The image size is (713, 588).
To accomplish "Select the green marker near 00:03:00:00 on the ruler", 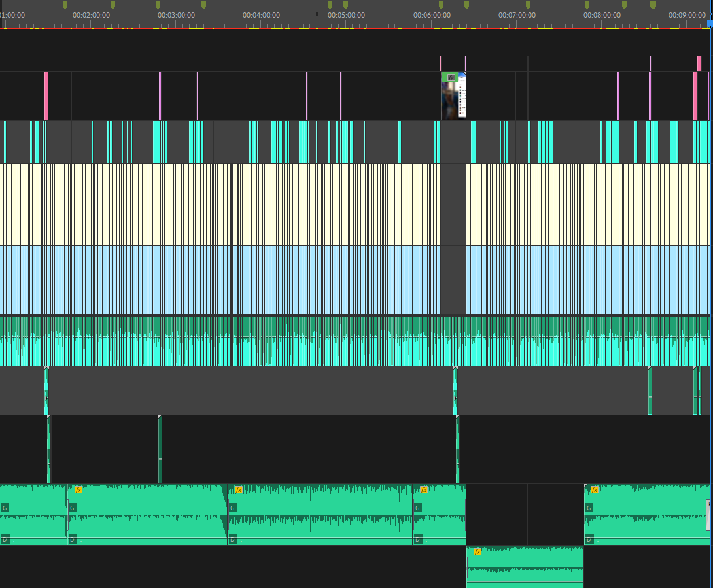I will click(159, 5).
